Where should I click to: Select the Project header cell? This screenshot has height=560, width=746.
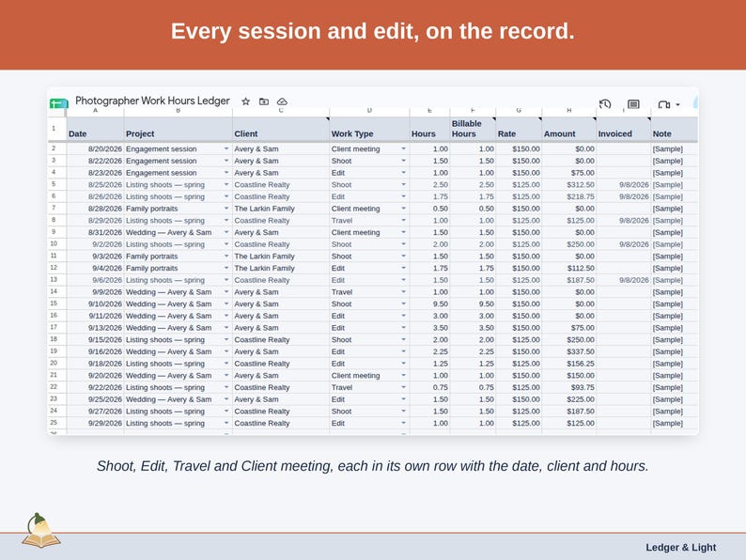click(x=179, y=129)
